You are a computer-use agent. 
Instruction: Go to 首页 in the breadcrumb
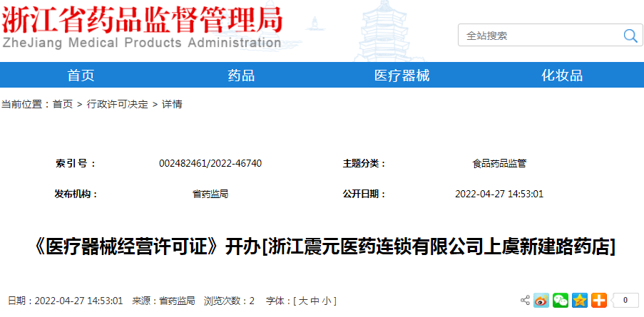[x=63, y=104]
